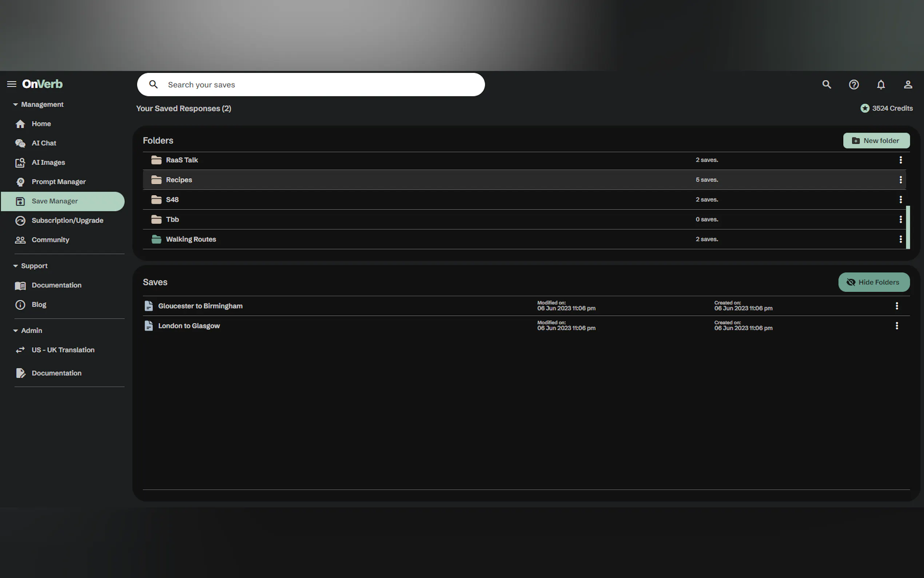Go to Community page
Screen dimensions: 924x578
point(50,240)
